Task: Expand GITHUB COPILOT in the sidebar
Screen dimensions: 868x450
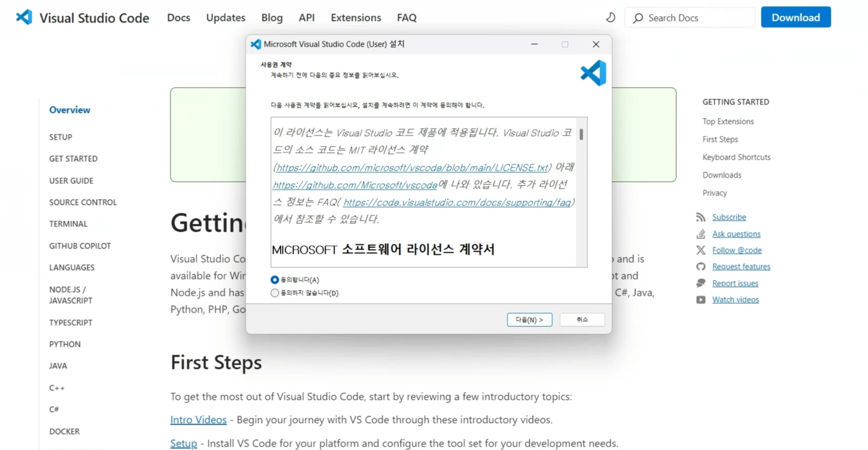Action: 80,246
